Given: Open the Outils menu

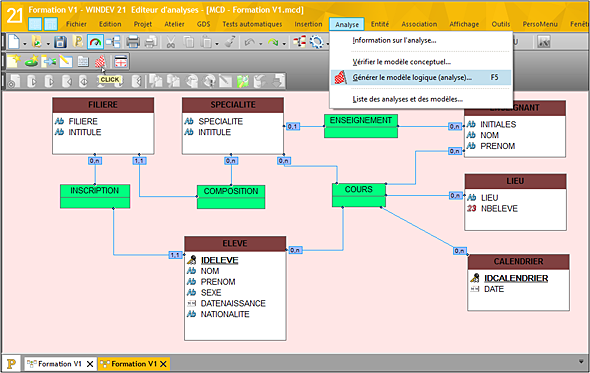Looking at the screenshot, I should coord(501,24).
